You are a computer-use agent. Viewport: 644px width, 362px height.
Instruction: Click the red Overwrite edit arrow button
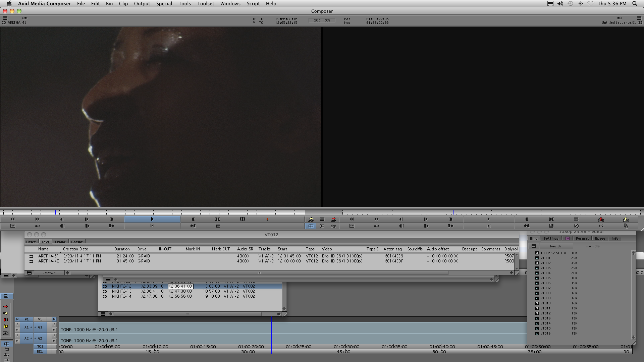[333, 219]
